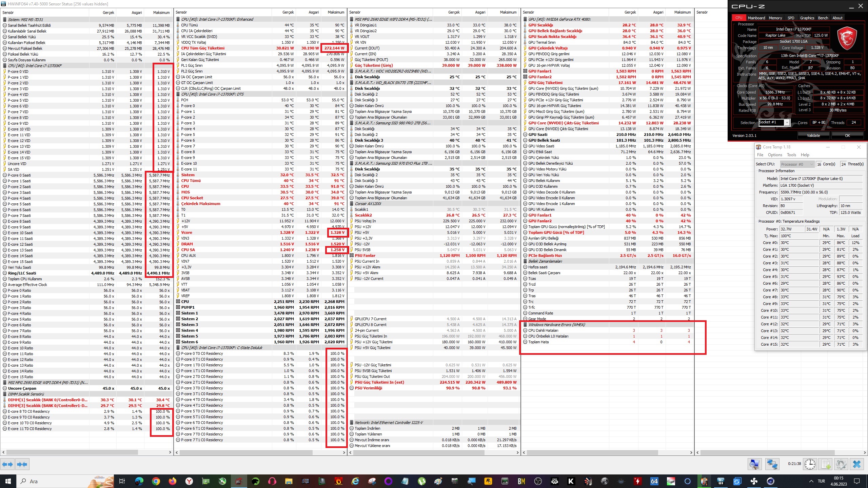Open the About tab in CPU-Z
The width and height of the screenshot is (868, 488).
[x=837, y=18]
